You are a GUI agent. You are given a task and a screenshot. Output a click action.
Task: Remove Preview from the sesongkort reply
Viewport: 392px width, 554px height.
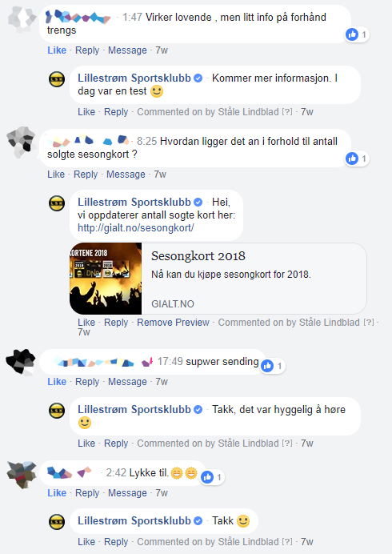click(x=173, y=322)
